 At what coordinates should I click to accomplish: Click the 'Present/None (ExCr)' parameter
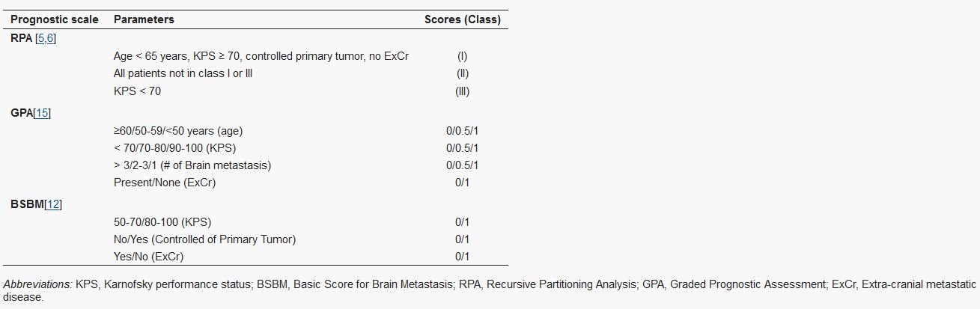pyautogui.click(x=165, y=182)
